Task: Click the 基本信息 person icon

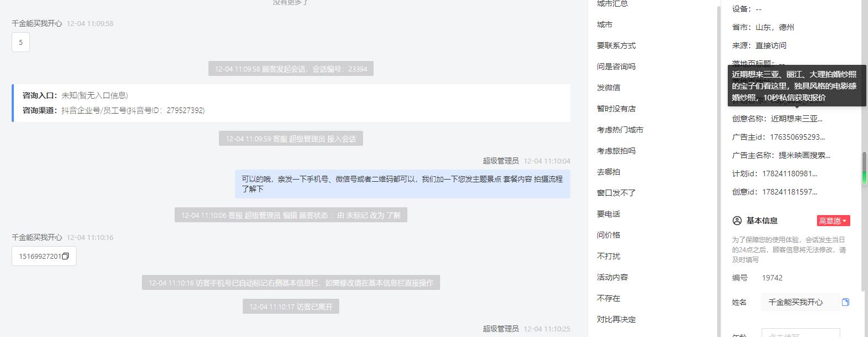Action: (737, 221)
